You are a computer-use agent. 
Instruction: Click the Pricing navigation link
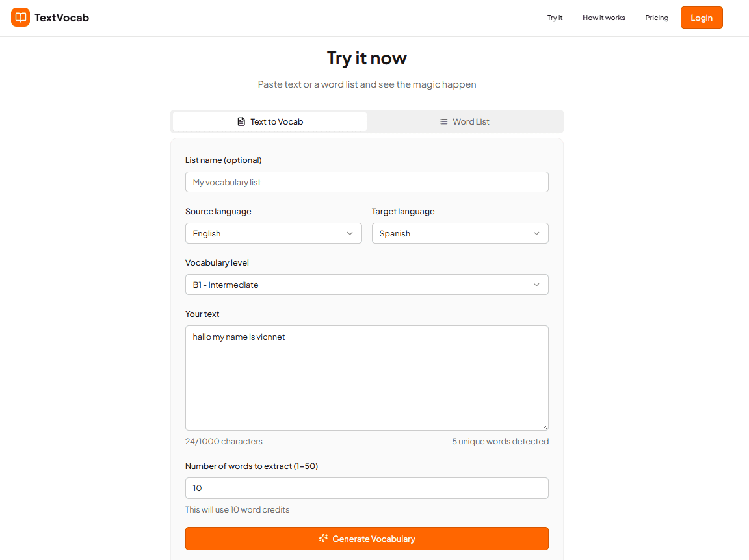pos(657,18)
